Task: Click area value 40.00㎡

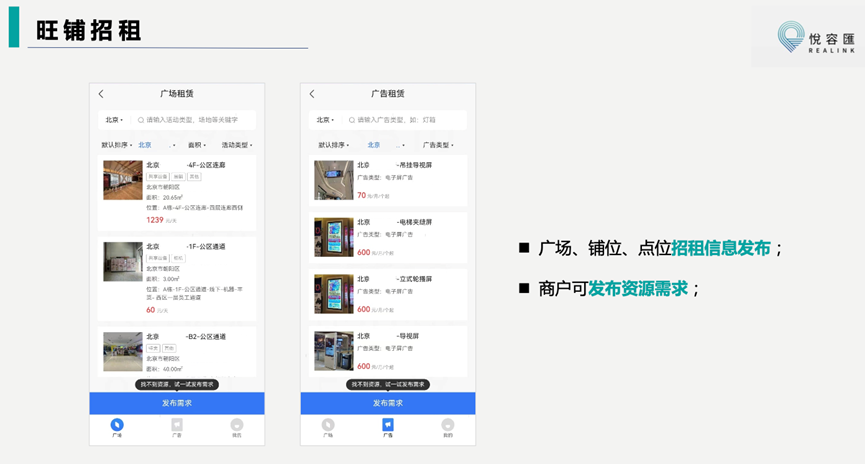Action: click(x=172, y=369)
